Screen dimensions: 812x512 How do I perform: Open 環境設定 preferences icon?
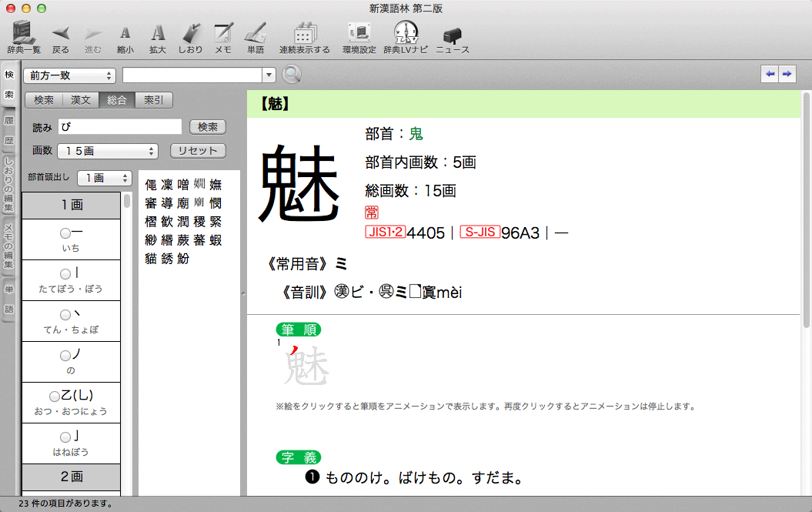tap(359, 33)
